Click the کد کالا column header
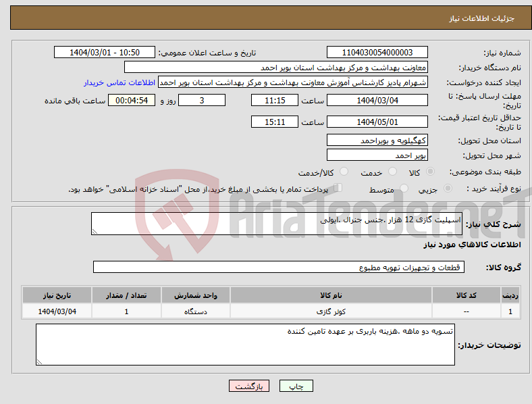 pos(467,295)
